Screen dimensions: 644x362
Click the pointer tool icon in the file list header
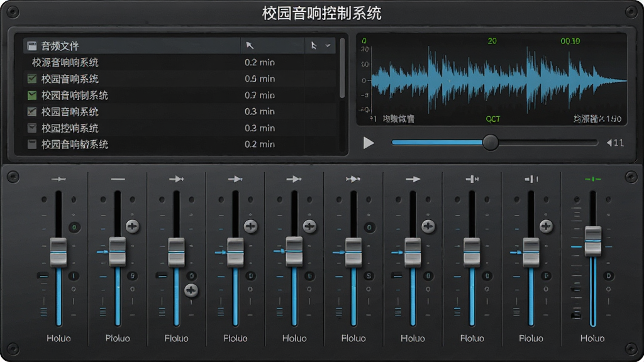click(314, 45)
